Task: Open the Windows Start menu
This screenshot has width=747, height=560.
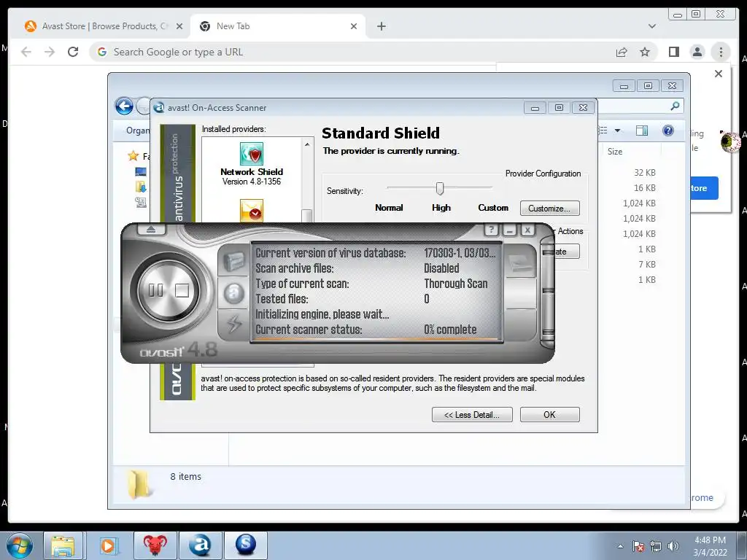Action: 20,545
